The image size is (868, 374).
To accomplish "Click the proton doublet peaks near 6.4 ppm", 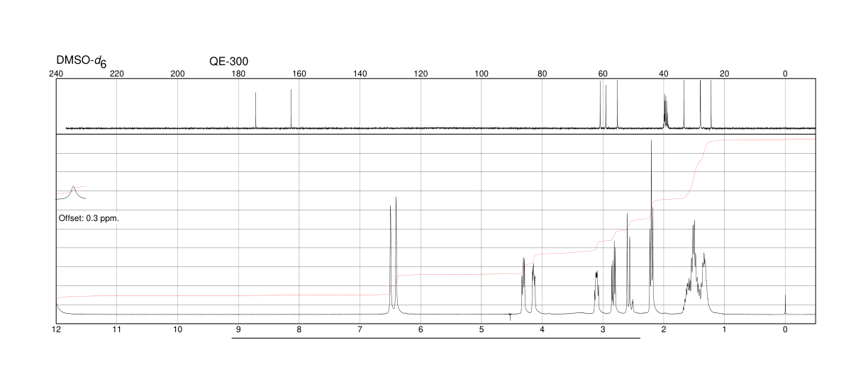I will click(x=393, y=254).
